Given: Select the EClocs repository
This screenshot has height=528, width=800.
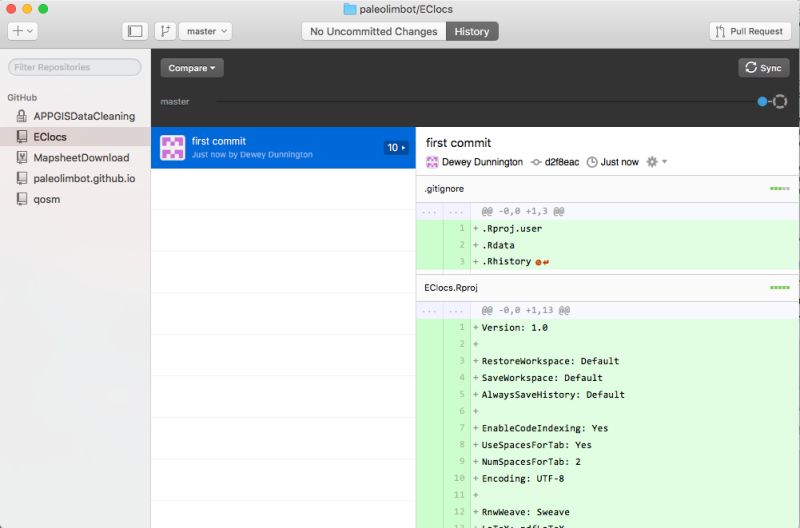Looking at the screenshot, I should pyautogui.click(x=76, y=137).
